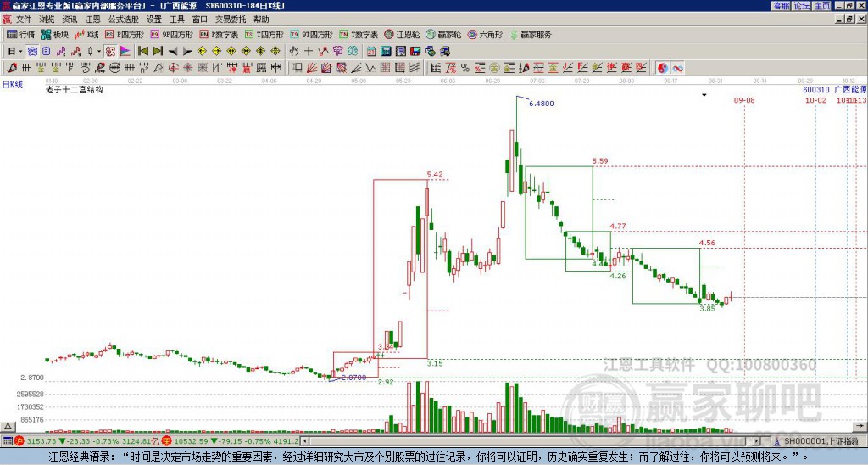The image size is (868, 465).
Task: Open the 文件 menu
Action: click(24, 20)
